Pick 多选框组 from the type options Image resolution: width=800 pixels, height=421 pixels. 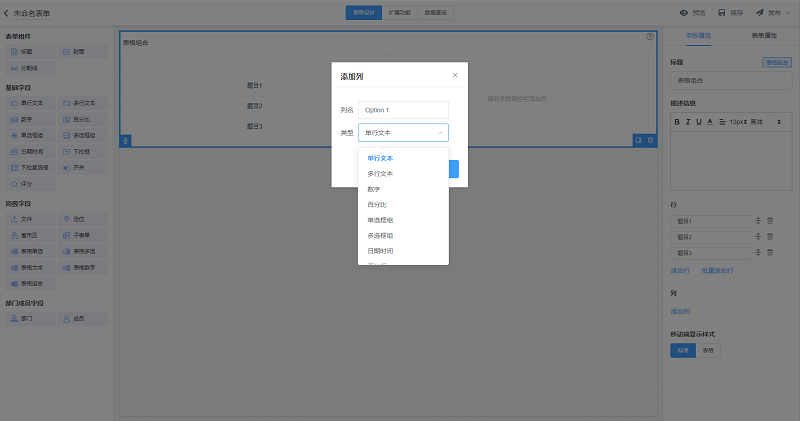click(380, 235)
